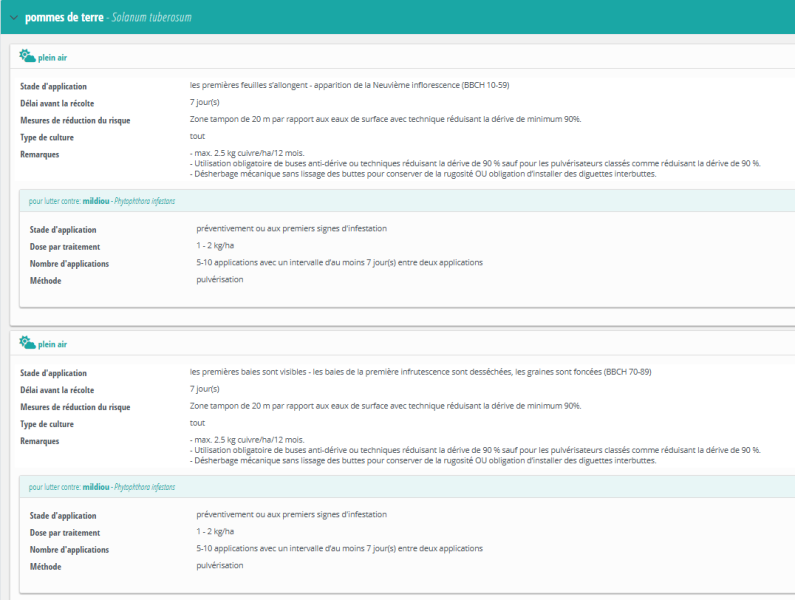
Task: Expand the first pour lutter contre panel header
Action: [x=400, y=201]
